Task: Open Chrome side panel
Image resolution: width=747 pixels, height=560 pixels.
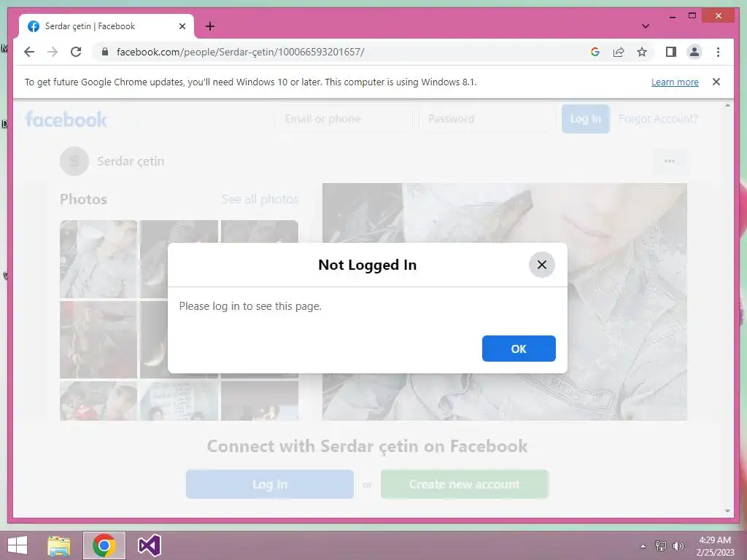Action: [x=671, y=52]
